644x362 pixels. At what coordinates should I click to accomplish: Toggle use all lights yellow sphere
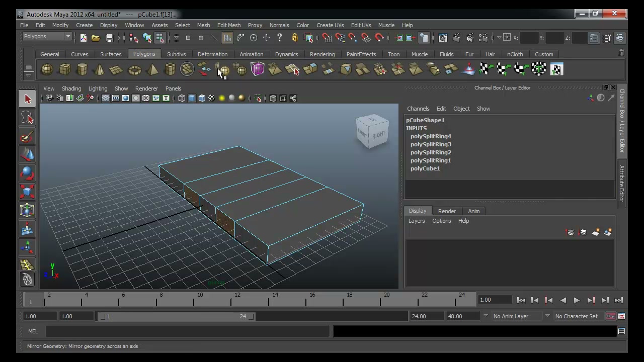click(222, 98)
